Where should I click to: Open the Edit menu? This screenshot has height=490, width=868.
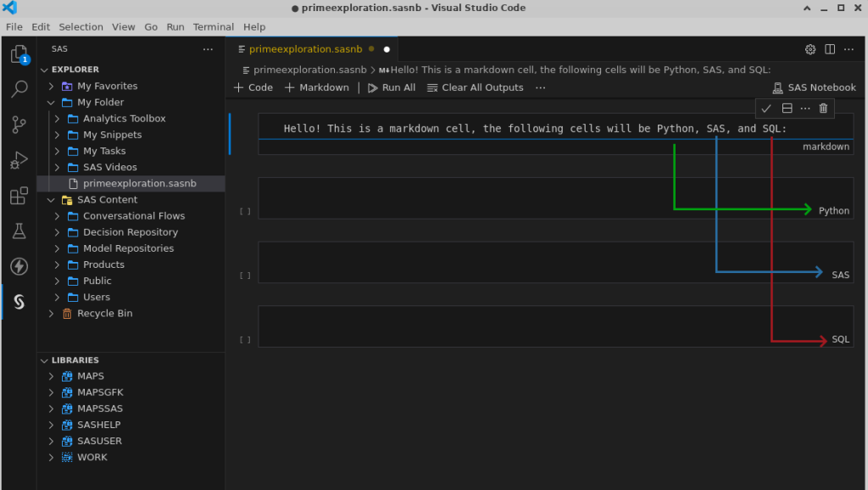point(41,27)
